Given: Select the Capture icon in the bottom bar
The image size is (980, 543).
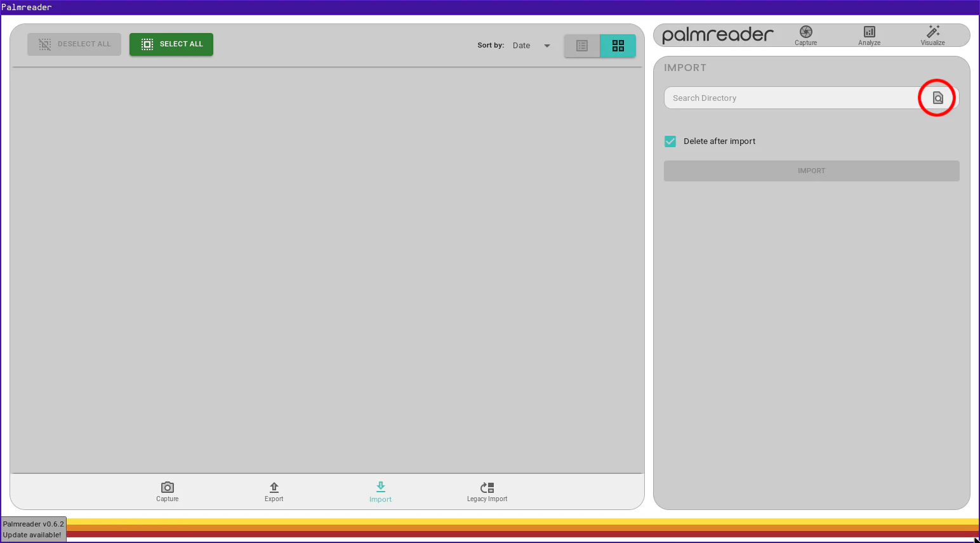Looking at the screenshot, I should 167,492.
